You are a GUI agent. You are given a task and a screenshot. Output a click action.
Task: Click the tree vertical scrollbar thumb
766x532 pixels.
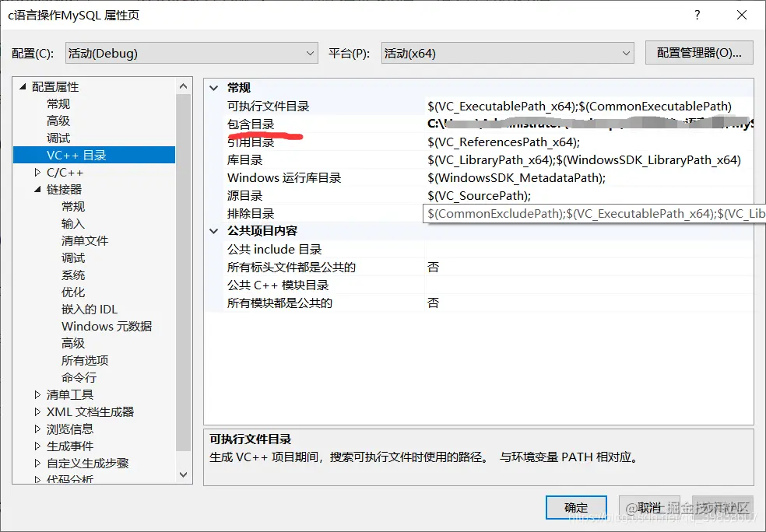[x=183, y=272]
